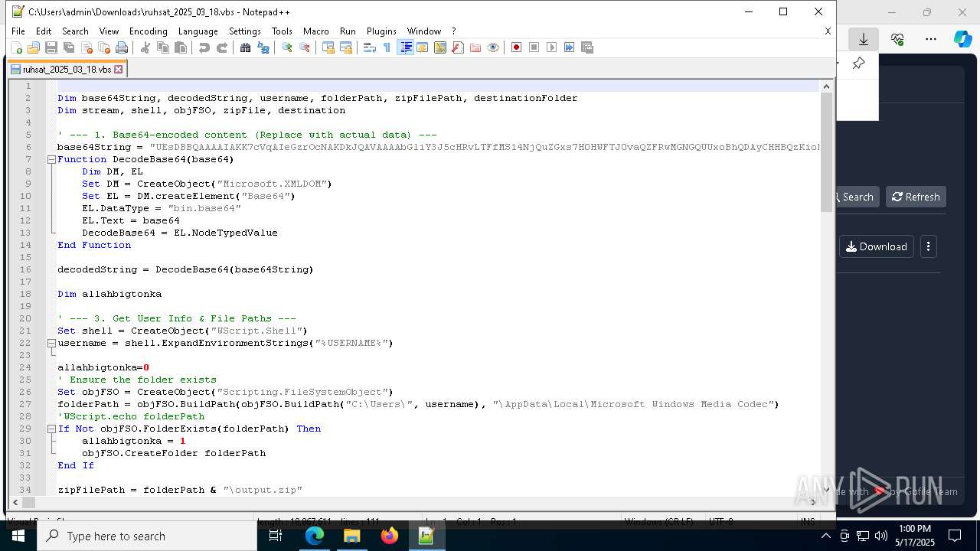980x551 pixels.
Task: Collapse the If Not FolderExists fold
Action: click(x=51, y=429)
